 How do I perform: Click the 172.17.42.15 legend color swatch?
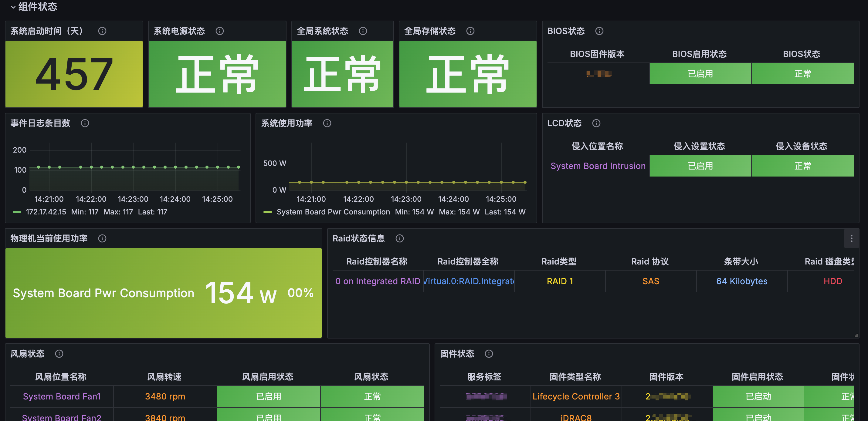17,212
